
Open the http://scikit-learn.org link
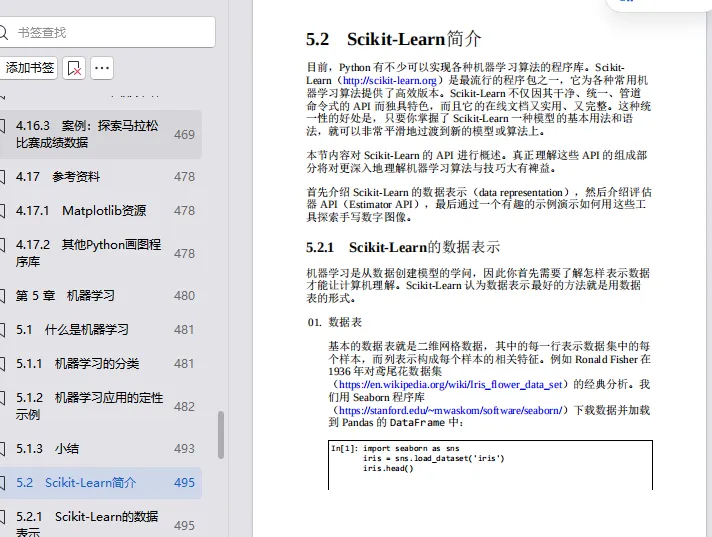[390, 80]
